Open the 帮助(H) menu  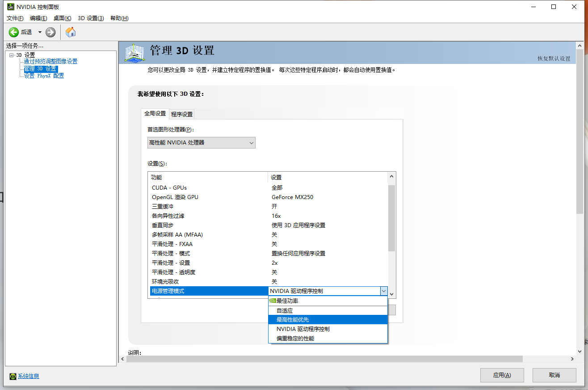coord(119,18)
